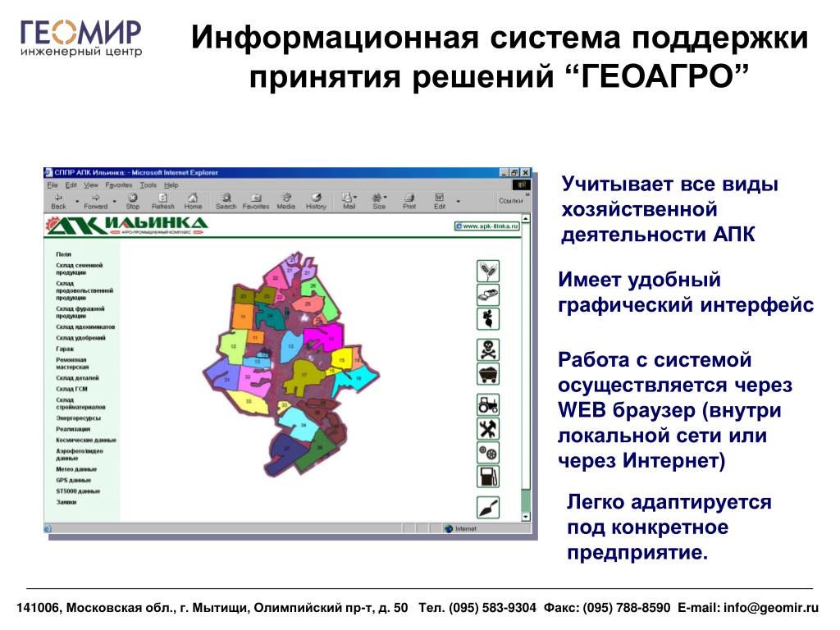Open Склад продовольственной продукции link
This screenshot has height=630, width=840.
[84, 290]
